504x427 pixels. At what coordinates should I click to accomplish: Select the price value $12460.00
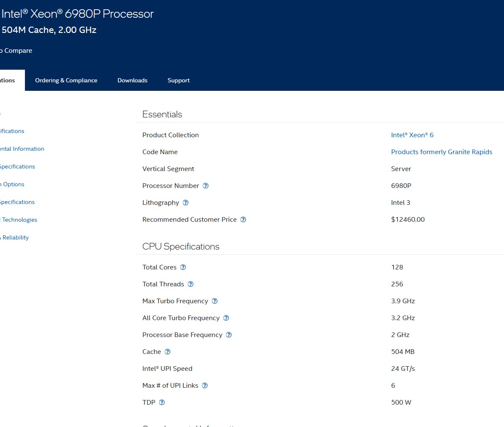tap(408, 220)
